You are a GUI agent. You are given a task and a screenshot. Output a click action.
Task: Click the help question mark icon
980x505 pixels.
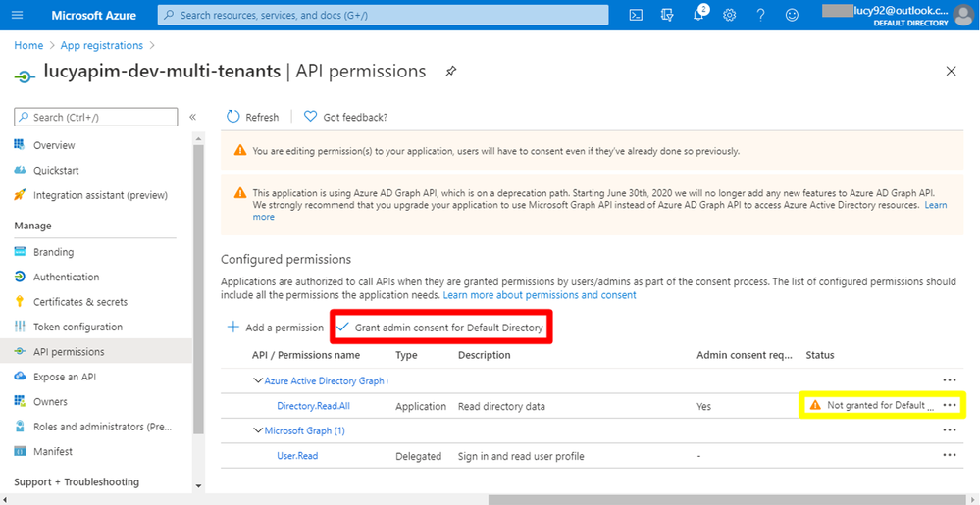click(760, 16)
